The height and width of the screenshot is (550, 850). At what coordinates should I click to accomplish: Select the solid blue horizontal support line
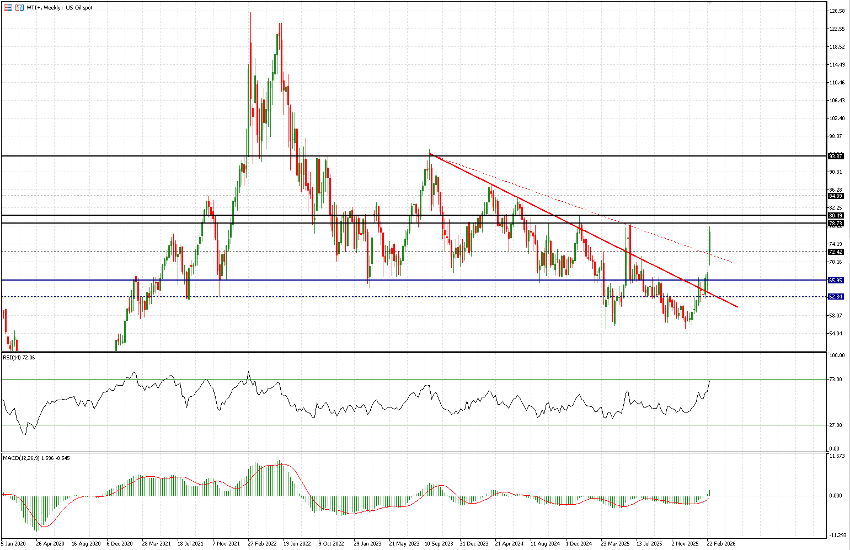(300, 280)
